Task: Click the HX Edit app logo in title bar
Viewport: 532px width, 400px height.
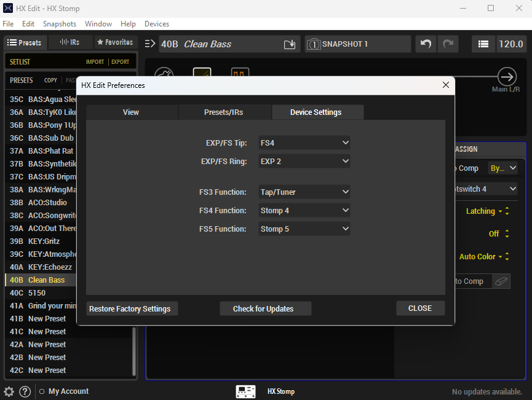Action: [8, 8]
